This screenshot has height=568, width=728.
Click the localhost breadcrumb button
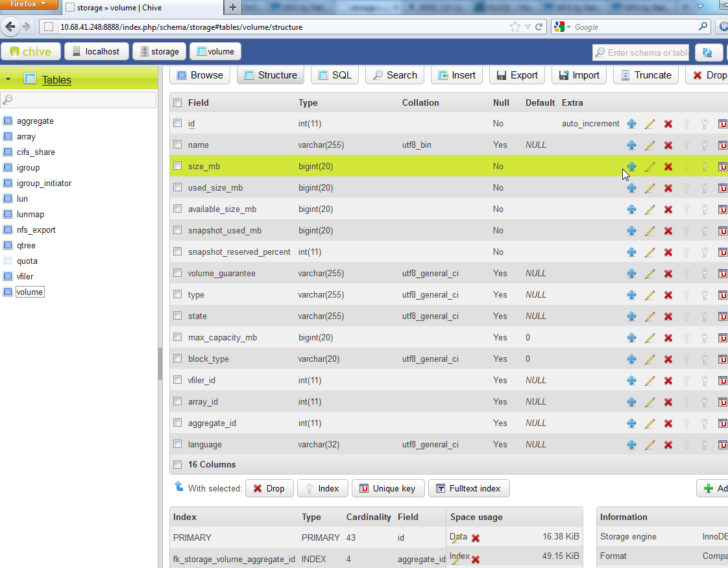(96, 51)
